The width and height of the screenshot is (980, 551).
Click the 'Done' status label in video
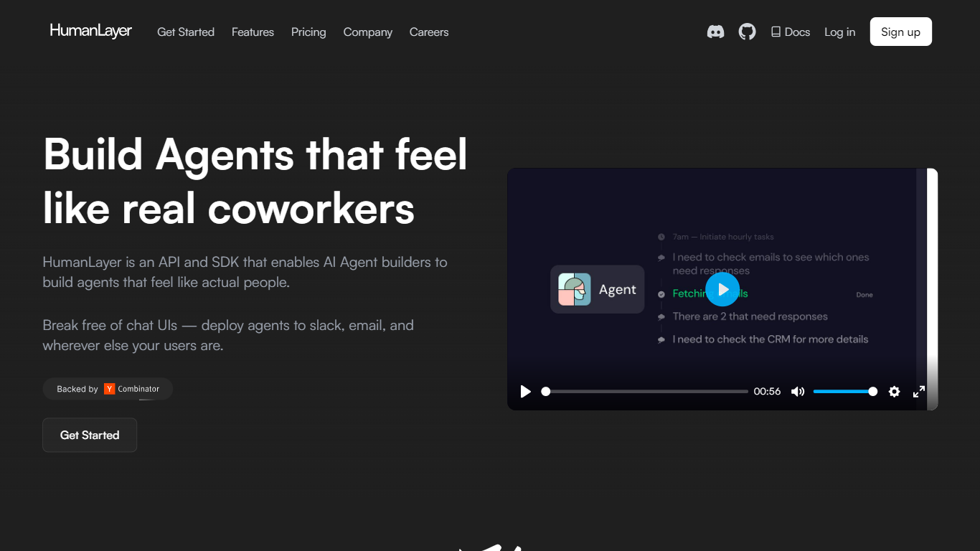pyautogui.click(x=864, y=295)
